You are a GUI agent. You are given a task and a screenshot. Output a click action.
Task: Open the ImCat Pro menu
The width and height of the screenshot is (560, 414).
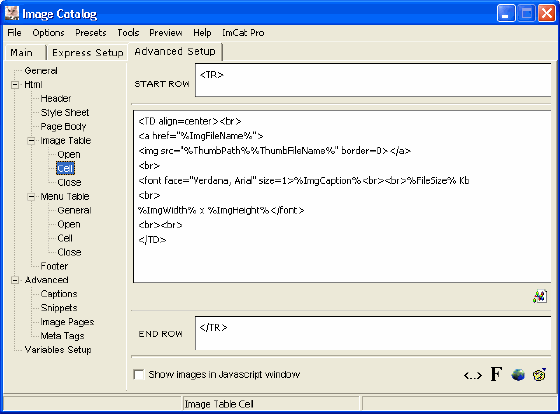point(243,33)
